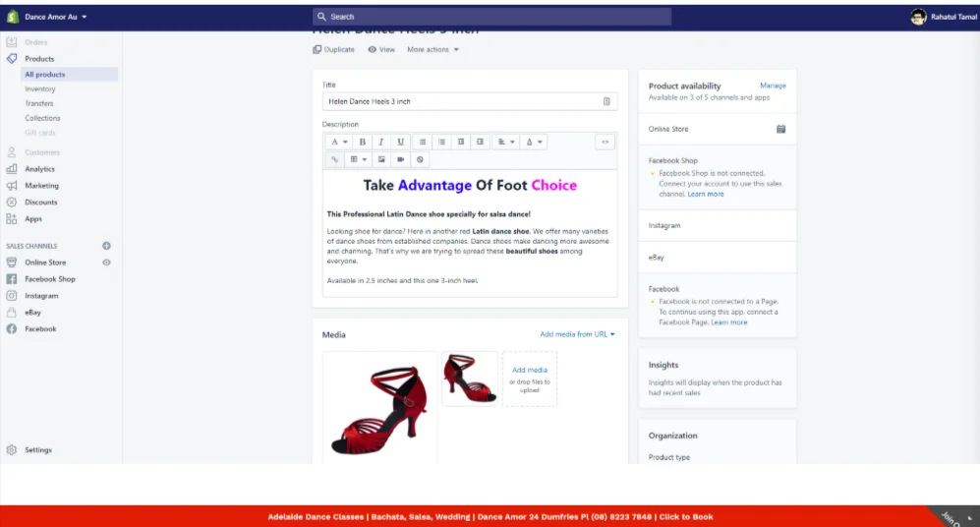Viewport: 980px width, 527px height.
Task: Click Manage product availability link
Action: 773,86
